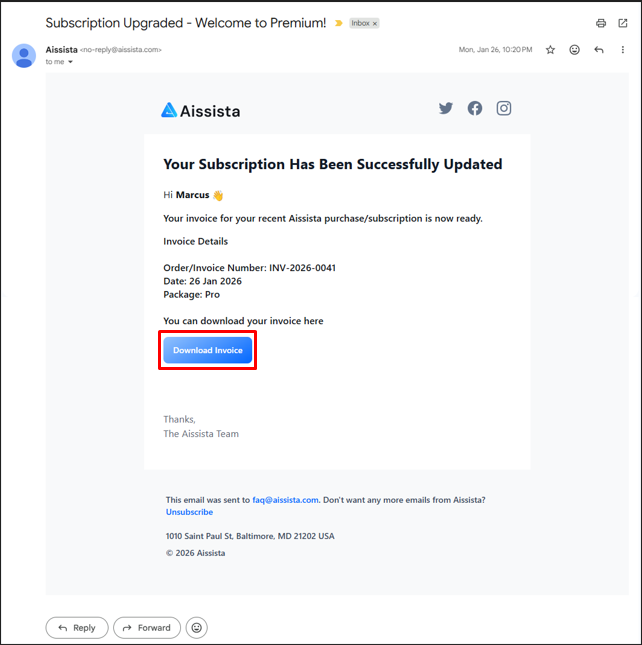642x645 pixels.
Task: Open emoji reaction picker at bottom
Action: coord(197,628)
